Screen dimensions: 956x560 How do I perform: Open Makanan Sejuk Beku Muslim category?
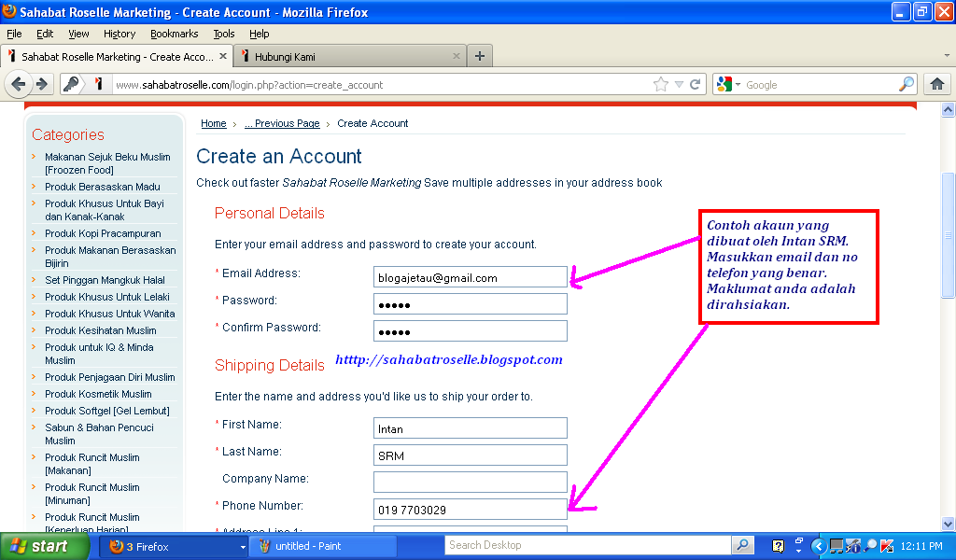107,163
